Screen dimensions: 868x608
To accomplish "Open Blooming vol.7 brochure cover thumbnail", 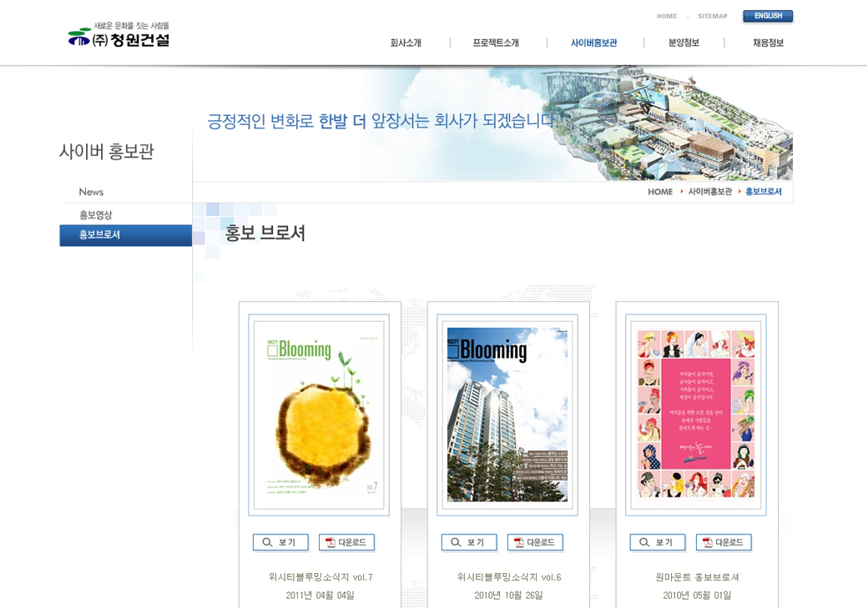I will tap(319, 415).
